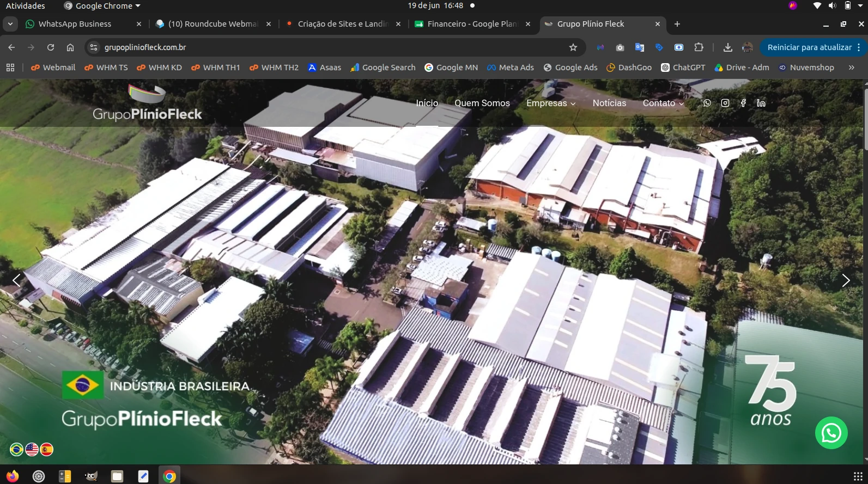Switch to Financeiro Google Planilhas tab
This screenshot has width=868, height=484.
coord(472,24)
